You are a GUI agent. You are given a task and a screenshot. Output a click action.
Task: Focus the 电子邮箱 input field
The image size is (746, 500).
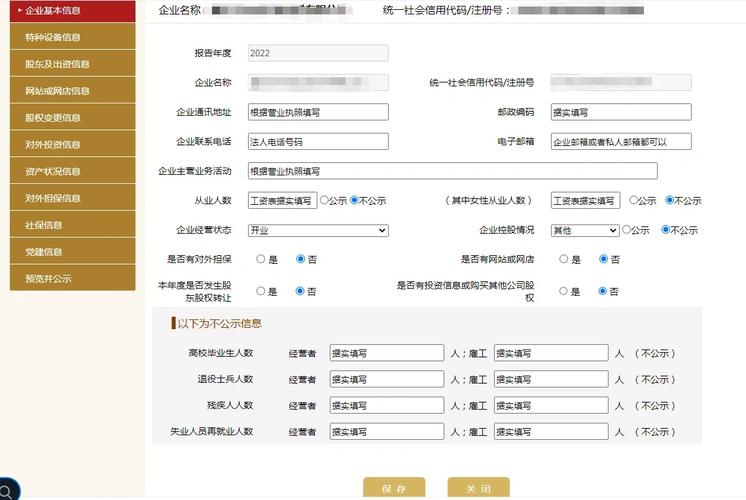click(x=621, y=142)
